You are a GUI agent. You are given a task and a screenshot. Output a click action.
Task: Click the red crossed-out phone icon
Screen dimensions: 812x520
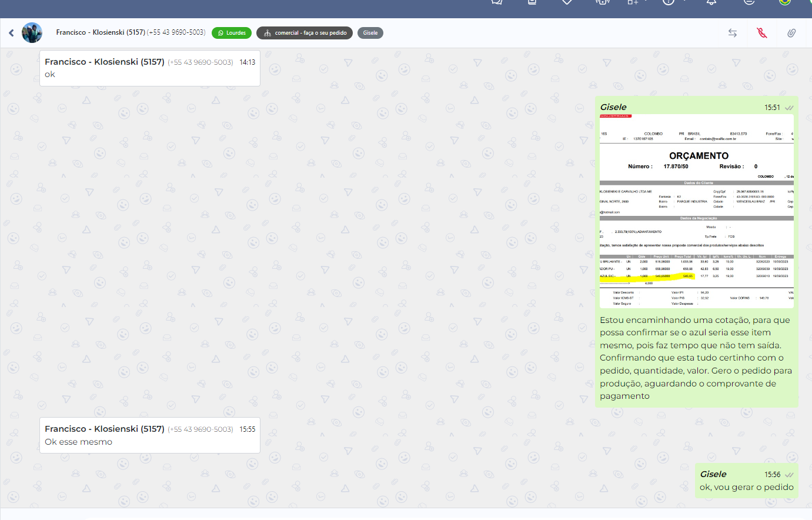pos(762,33)
